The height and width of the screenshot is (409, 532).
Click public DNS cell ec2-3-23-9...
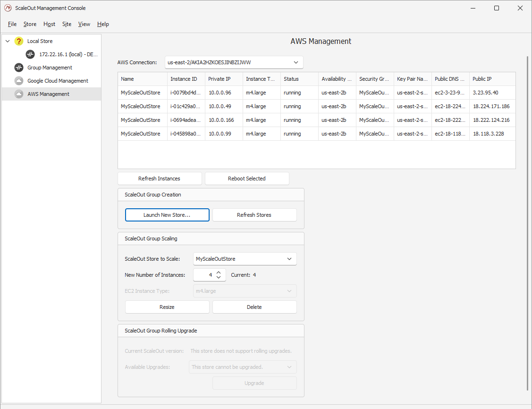tap(450, 93)
